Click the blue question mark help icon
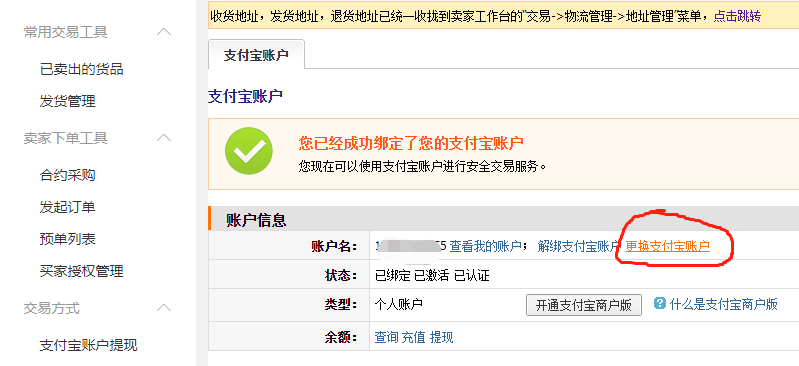Image resolution: width=799 pixels, height=366 pixels. click(x=660, y=304)
